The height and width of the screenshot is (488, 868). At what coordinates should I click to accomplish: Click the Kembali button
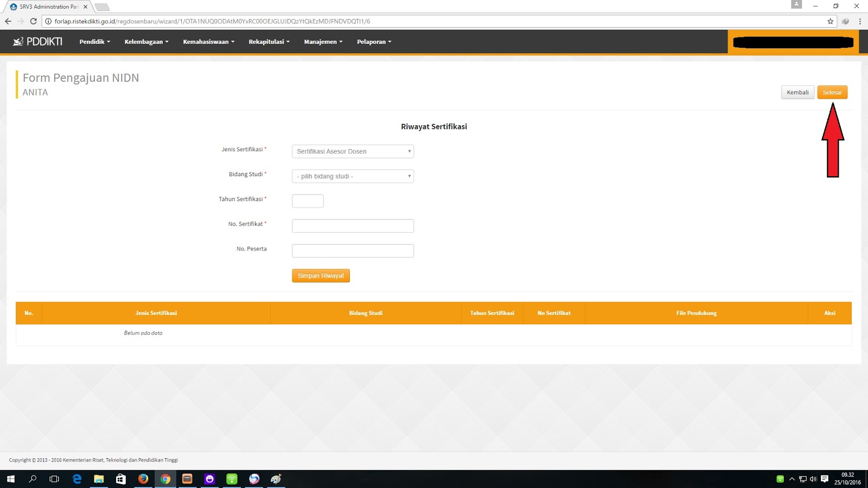pos(797,92)
